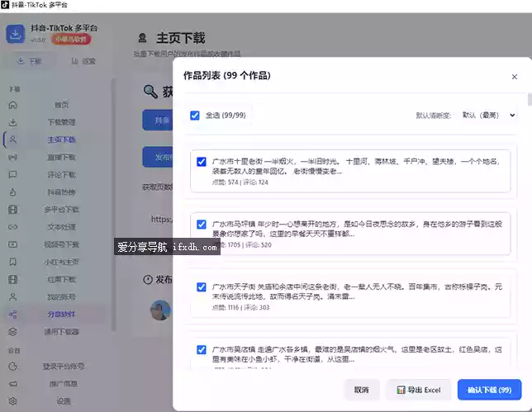This screenshot has height=412, width=532.
Task: Open 分享软件 share icon
Action: click(13, 315)
